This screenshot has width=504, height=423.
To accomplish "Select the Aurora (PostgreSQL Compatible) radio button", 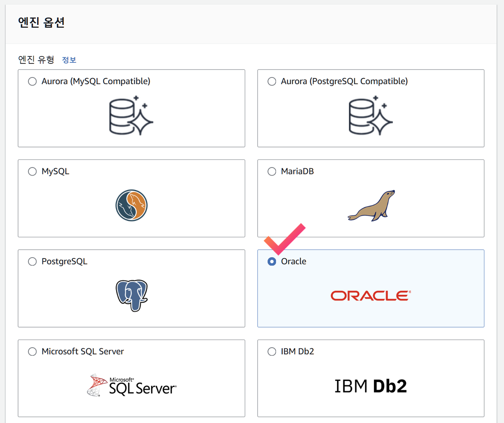I will 272,81.
